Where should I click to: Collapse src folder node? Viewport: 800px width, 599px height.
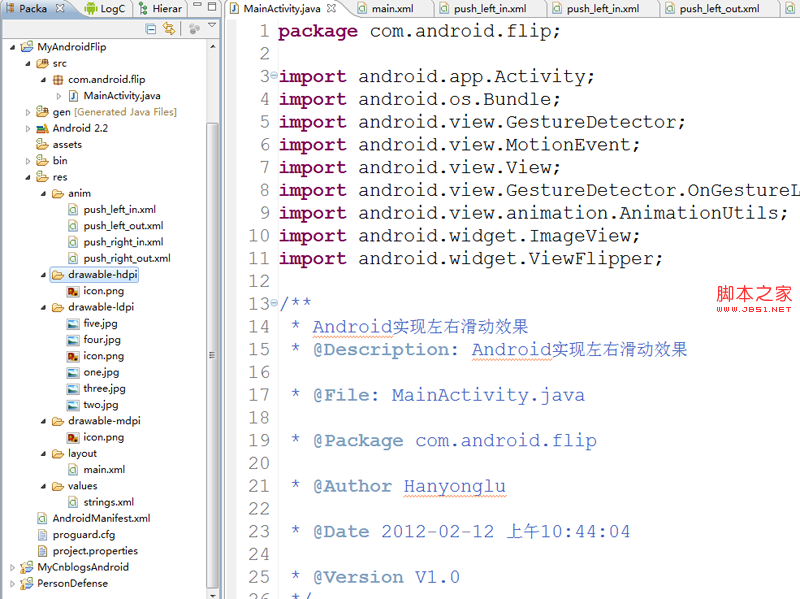click(x=28, y=64)
